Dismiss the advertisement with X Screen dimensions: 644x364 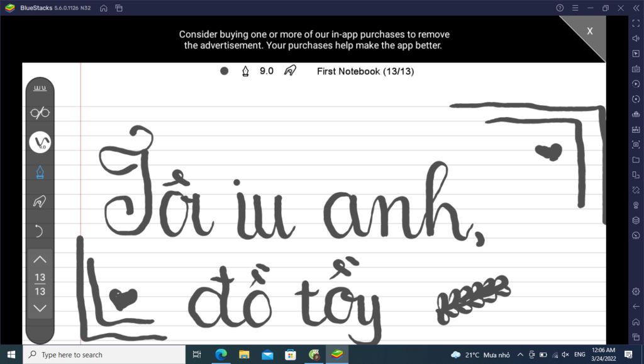(x=590, y=31)
